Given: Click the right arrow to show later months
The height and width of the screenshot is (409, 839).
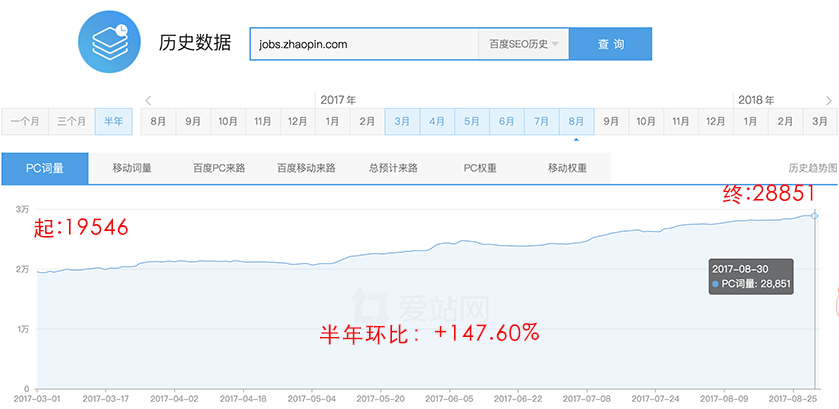Looking at the screenshot, I should pyautogui.click(x=829, y=100).
